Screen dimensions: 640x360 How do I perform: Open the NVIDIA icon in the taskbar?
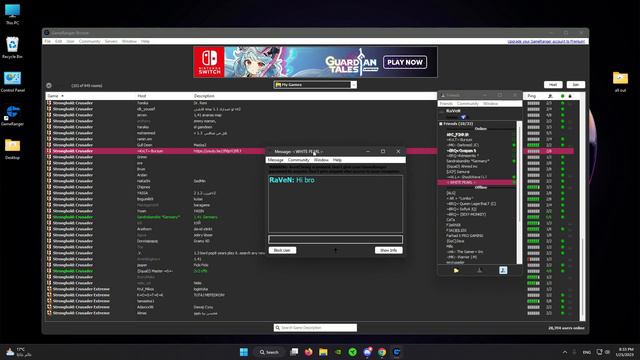(338, 352)
